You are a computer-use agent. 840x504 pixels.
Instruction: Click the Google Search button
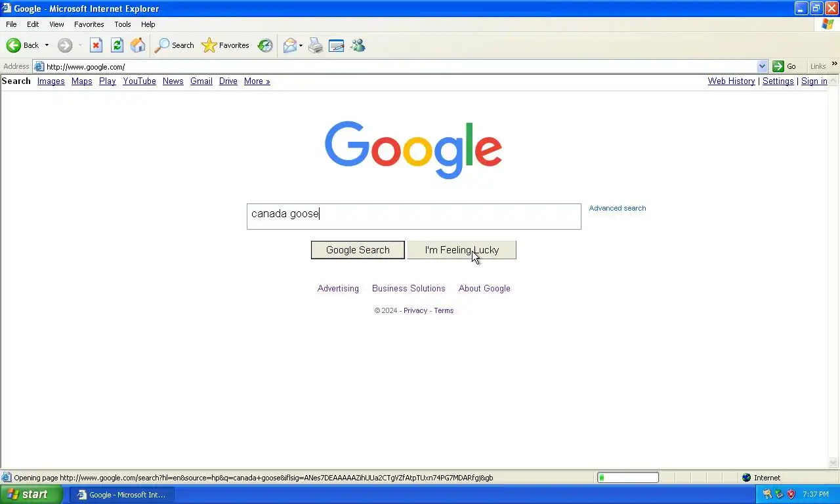tap(358, 250)
